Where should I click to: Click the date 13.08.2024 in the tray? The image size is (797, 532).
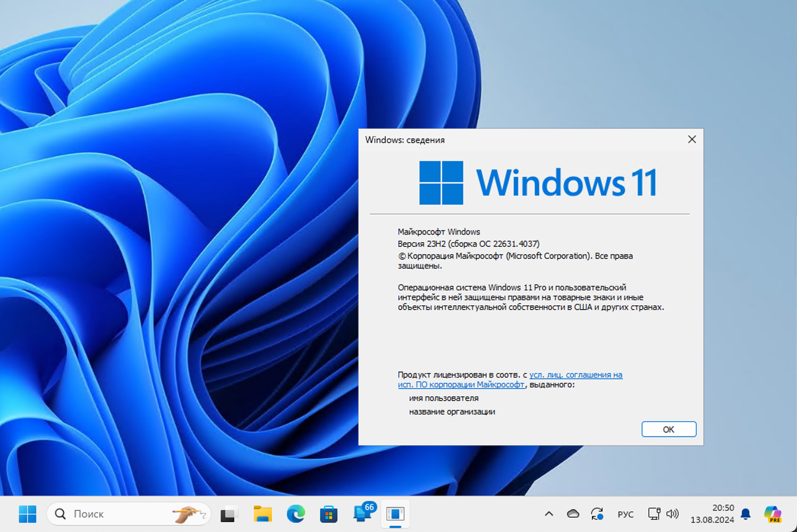(713, 520)
